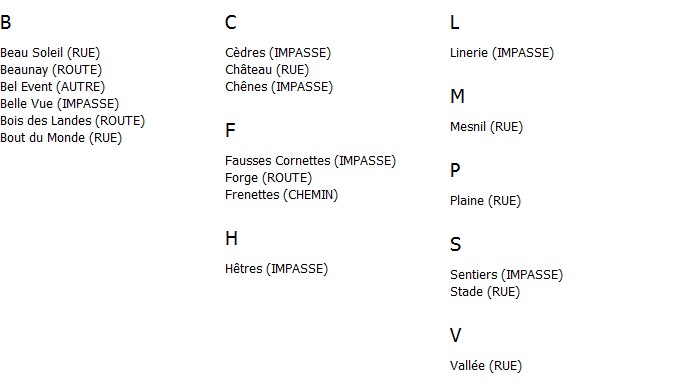Click Belle Vue (IMPASSE) link

click(59, 104)
